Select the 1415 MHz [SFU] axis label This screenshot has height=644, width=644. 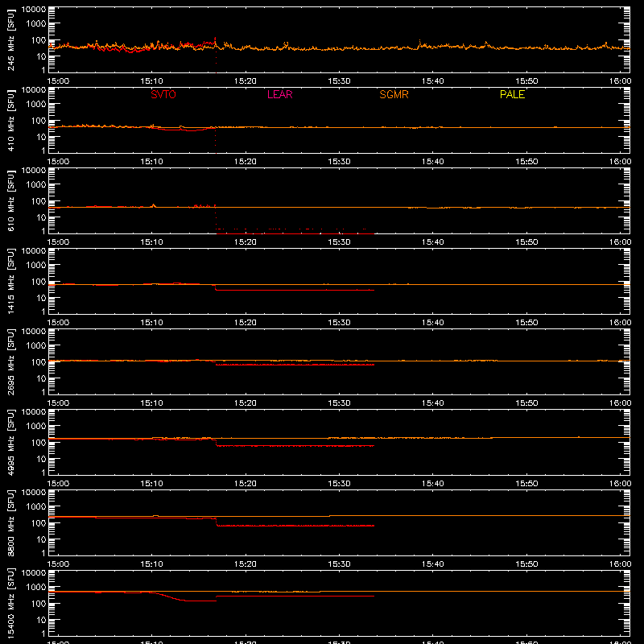click(10, 281)
